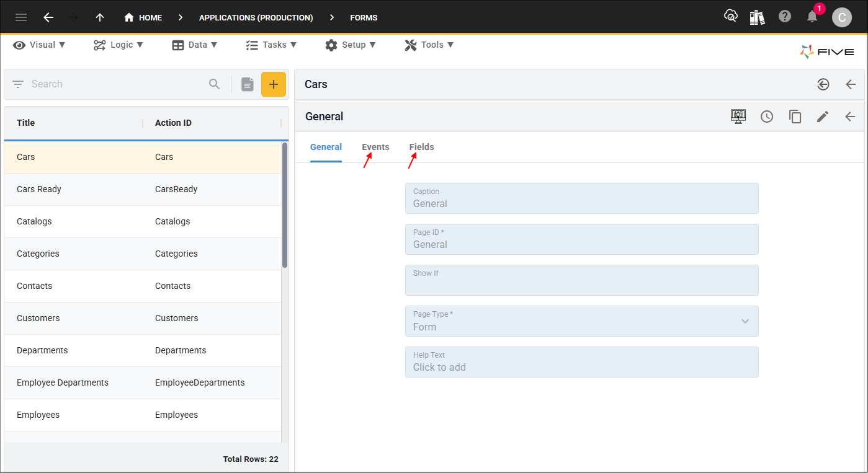Open the history clock icon

coord(767,117)
